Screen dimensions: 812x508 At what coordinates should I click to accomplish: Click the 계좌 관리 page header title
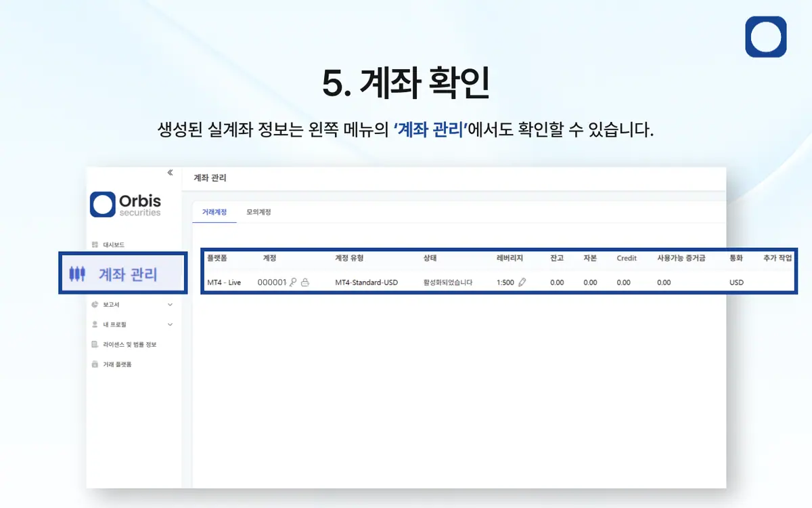[x=210, y=178]
